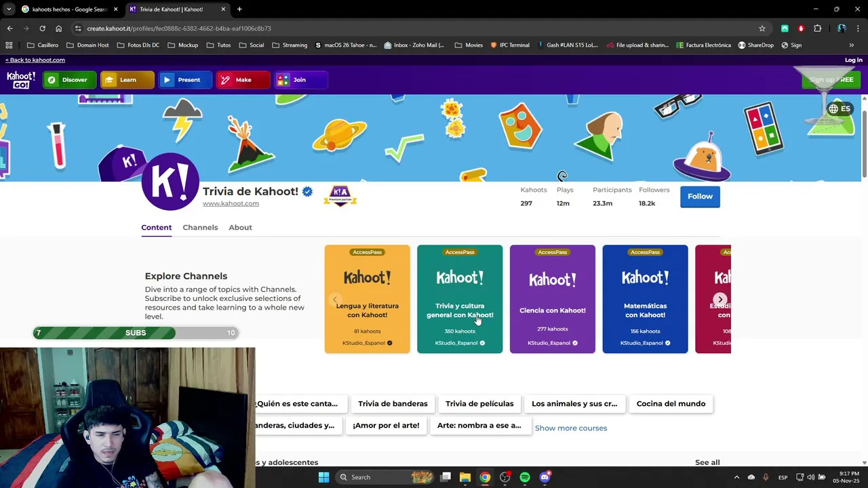Select the Trivia de banderas course
This screenshot has width=868, height=488.
tap(393, 404)
